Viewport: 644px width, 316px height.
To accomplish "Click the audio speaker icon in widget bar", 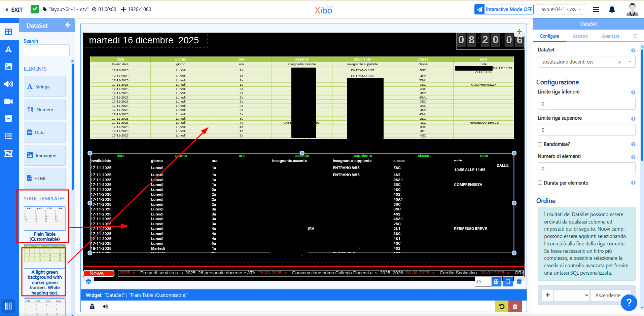I will [106, 306].
